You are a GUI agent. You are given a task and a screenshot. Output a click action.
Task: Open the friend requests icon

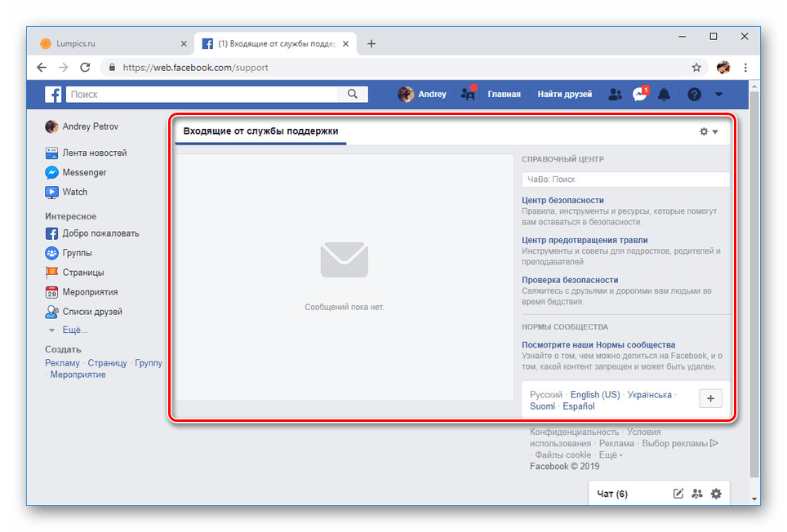[x=615, y=95]
